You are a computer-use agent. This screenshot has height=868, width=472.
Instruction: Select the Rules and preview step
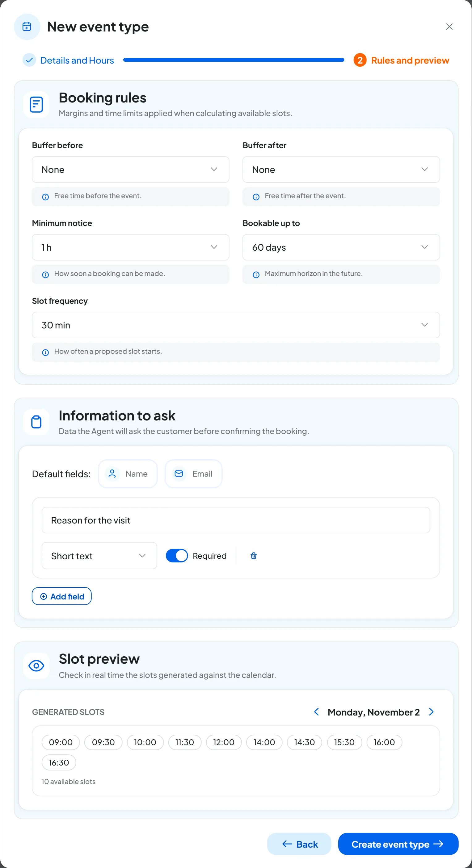click(402, 60)
